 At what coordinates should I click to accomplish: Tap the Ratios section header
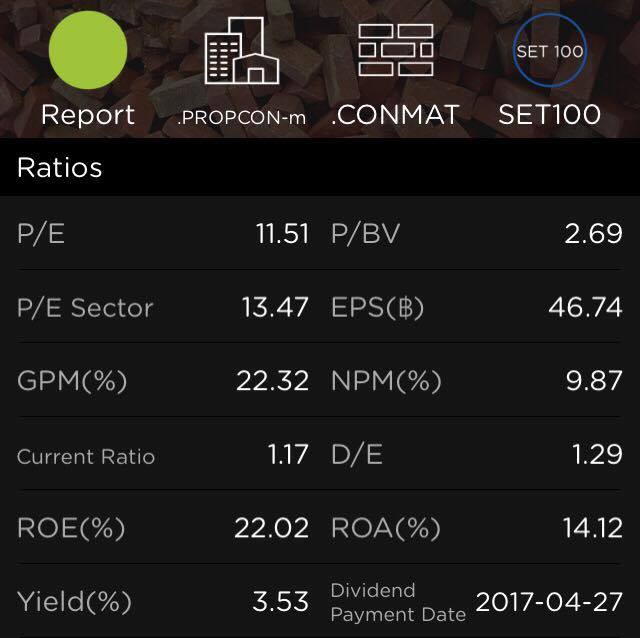coord(60,167)
